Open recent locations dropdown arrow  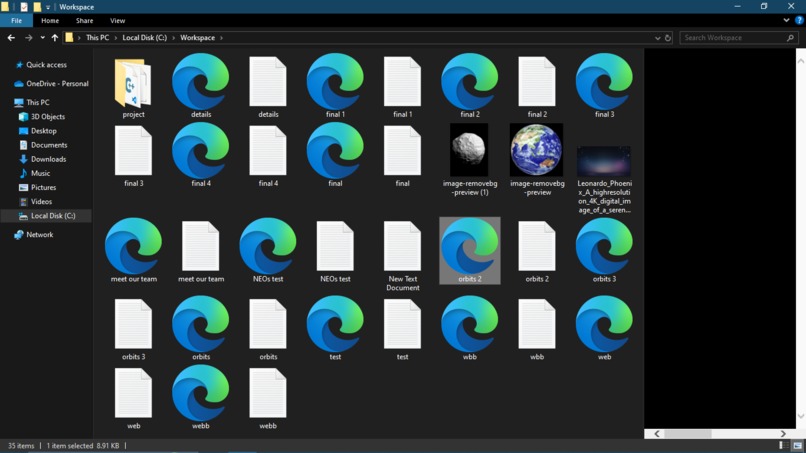pyautogui.click(x=42, y=38)
